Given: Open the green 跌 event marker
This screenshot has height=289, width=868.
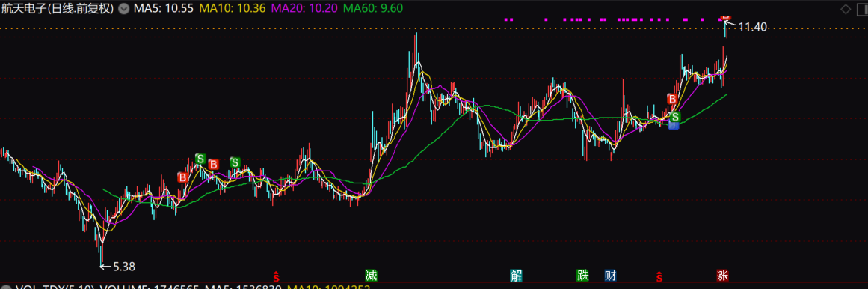Looking at the screenshot, I should [583, 275].
